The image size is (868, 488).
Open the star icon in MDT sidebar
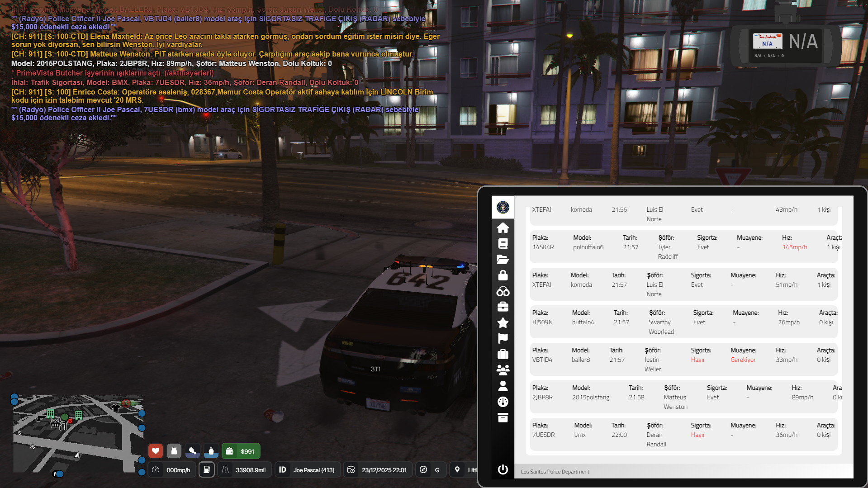pyautogui.click(x=503, y=322)
